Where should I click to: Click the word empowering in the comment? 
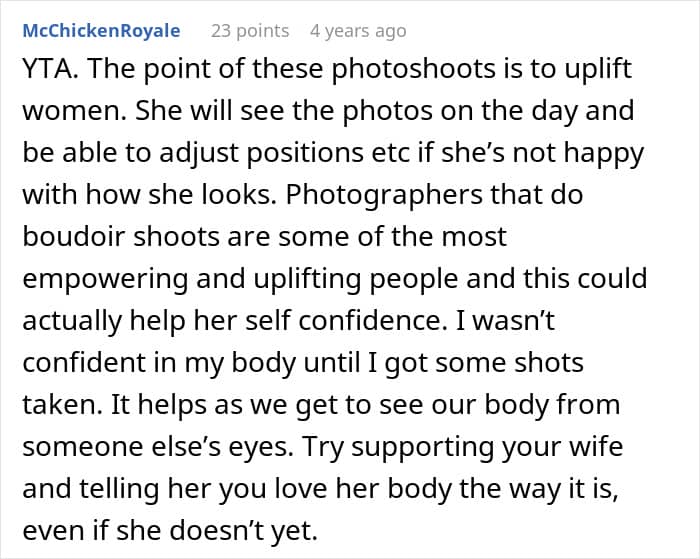tap(105, 279)
